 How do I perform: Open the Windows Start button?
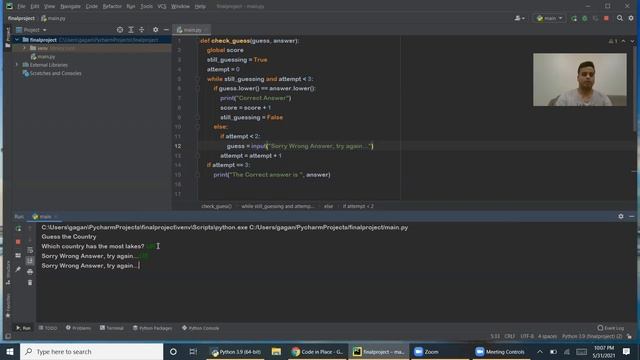tap(10, 351)
